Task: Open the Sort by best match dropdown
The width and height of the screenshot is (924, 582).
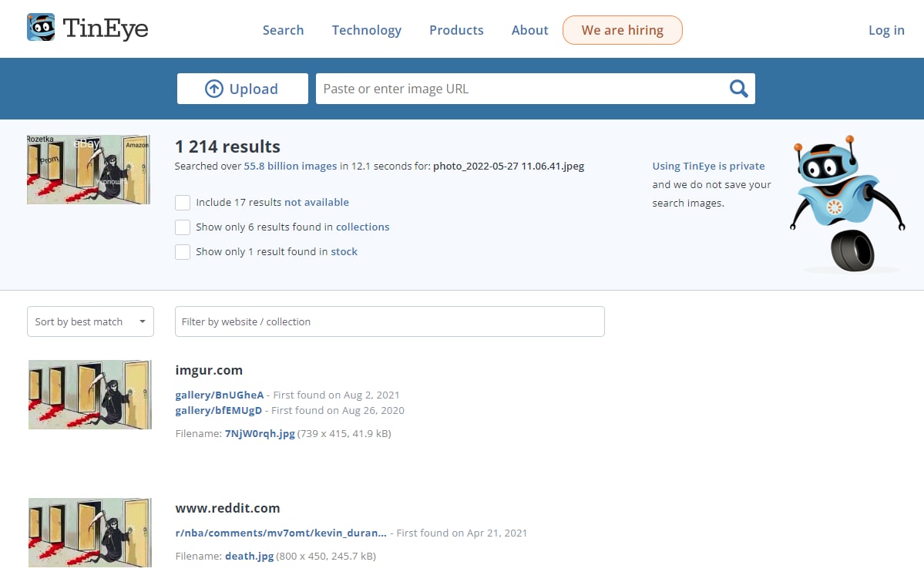Action: (90, 321)
